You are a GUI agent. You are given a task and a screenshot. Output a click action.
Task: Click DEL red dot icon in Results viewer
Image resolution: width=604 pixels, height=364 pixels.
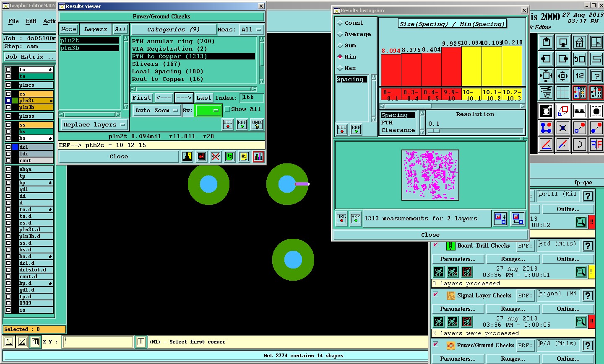point(228,124)
